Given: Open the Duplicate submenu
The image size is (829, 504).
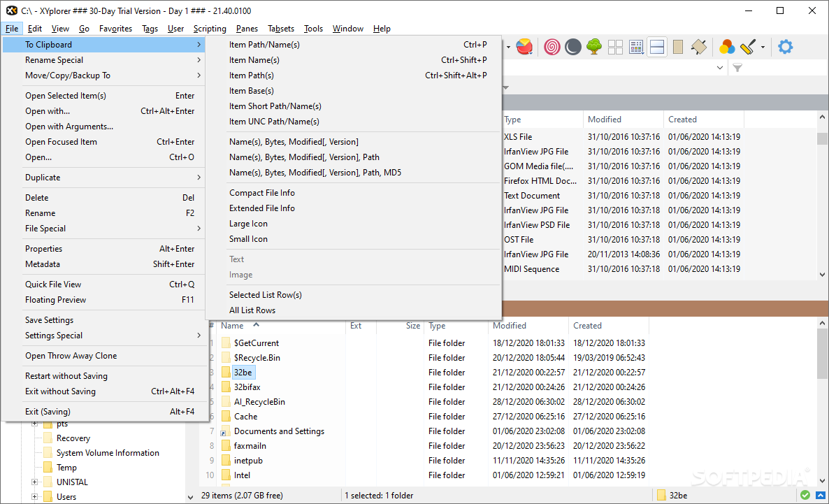Looking at the screenshot, I should pyautogui.click(x=103, y=177).
